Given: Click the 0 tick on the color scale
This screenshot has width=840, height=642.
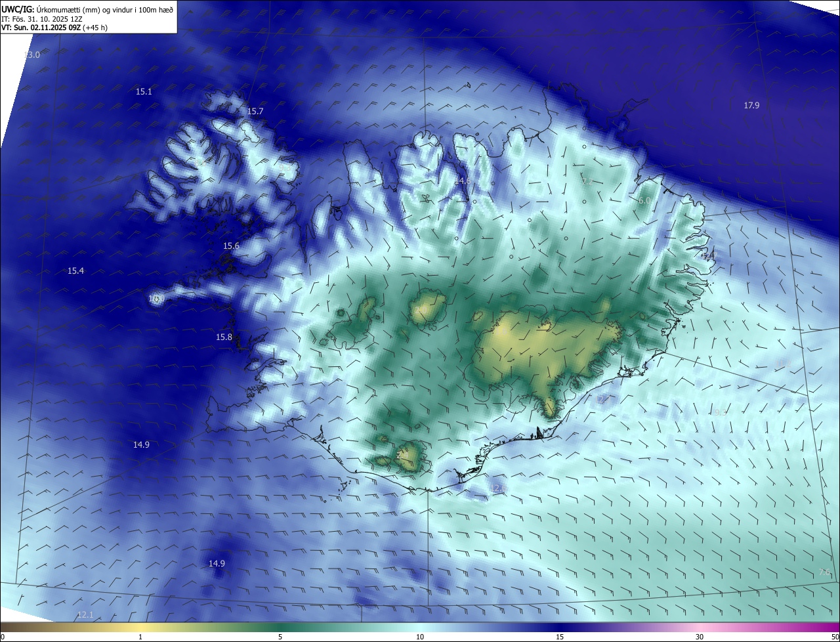Looking at the screenshot, I should click(x=3, y=637).
